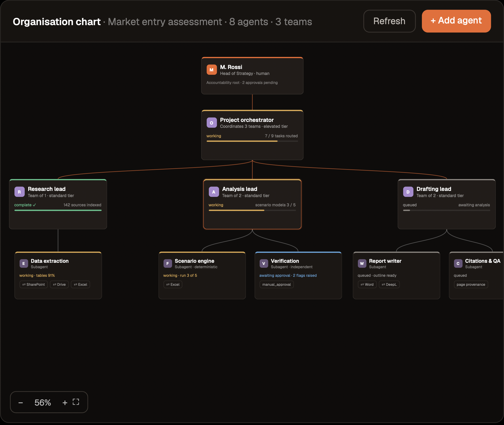Click the Excel chip on Data extraction
Image resolution: width=504 pixels, height=425 pixels.
coord(80,284)
